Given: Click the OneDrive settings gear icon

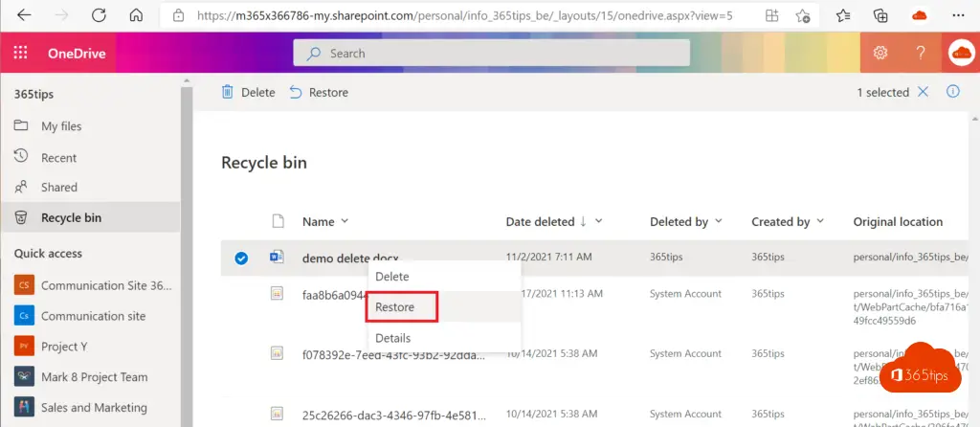Looking at the screenshot, I should click(880, 54).
